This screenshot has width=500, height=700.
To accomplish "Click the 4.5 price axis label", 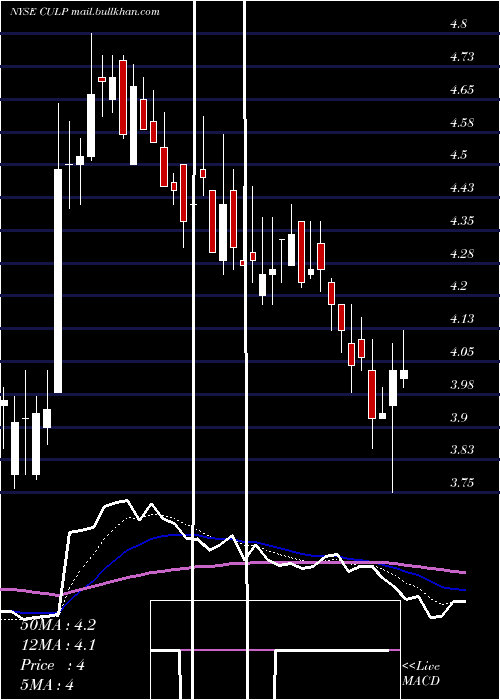I will 458,155.
